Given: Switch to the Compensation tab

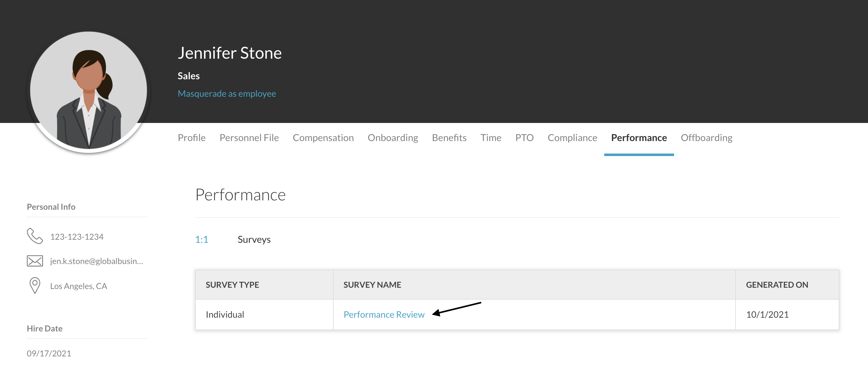Looking at the screenshot, I should pyautogui.click(x=323, y=138).
